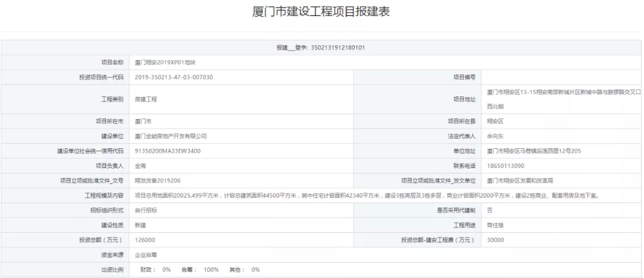
Task: Click the '投资项目统一代码' label
Action: pos(101,77)
